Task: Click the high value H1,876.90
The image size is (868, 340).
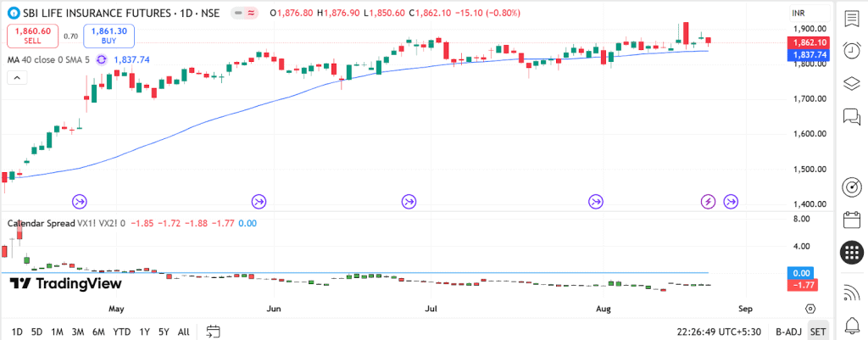Action: pyautogui.click(x=338, y=13)
